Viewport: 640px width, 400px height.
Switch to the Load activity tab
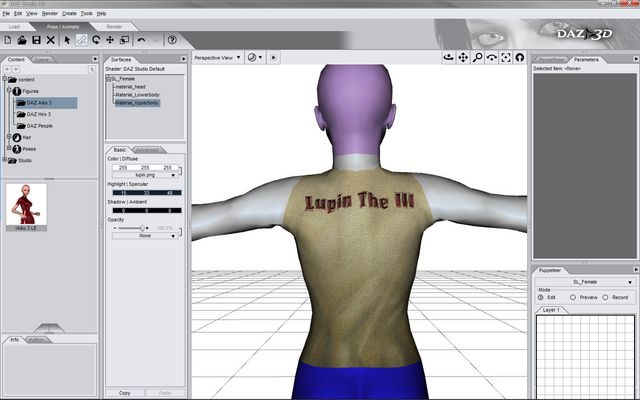pyautogui.click(x=14, y=27)
